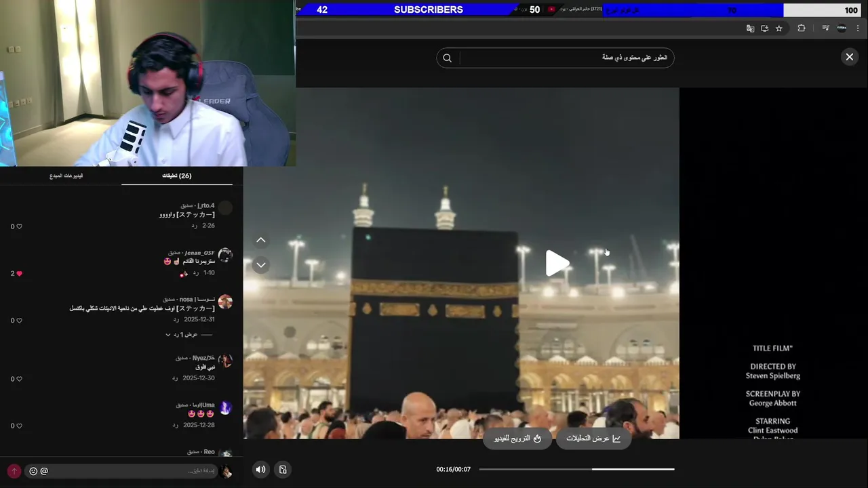Click the install app icon in address bar
The width and height of the screenshot is (868, 488).
pos(764,28)
